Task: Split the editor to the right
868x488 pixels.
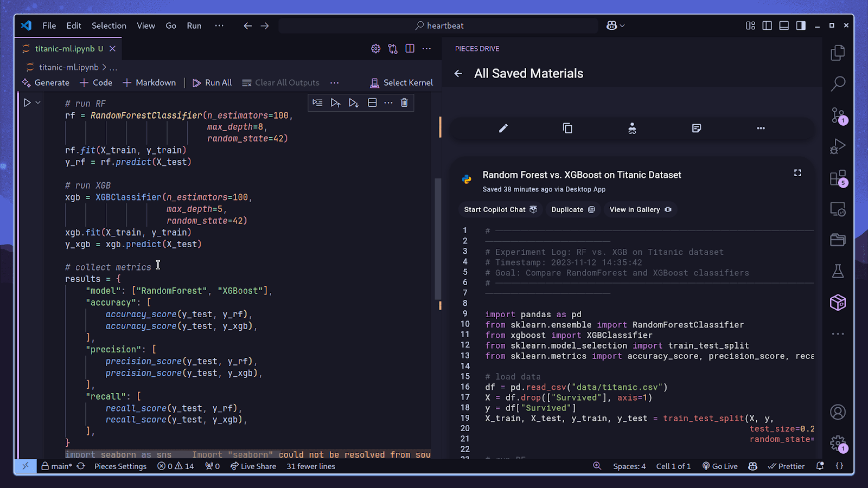Action: pos(410,49)
